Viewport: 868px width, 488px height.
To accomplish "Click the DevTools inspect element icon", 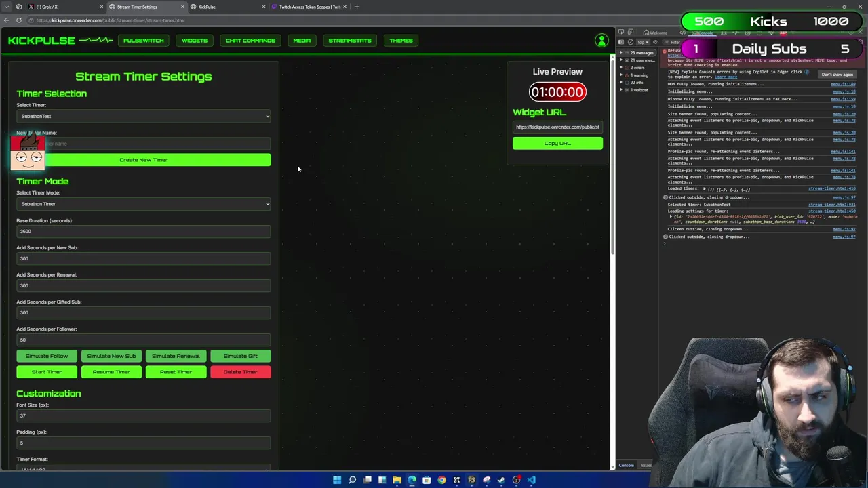I will pos(620,33).
